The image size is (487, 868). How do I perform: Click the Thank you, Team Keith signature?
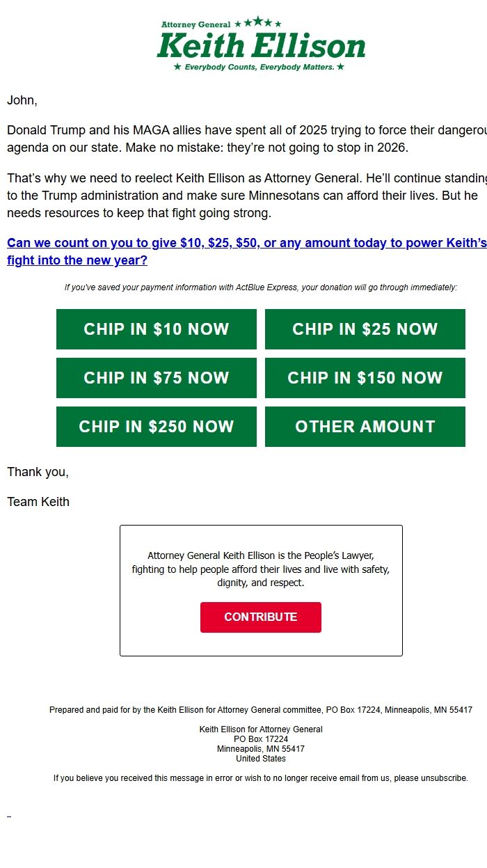38,487
